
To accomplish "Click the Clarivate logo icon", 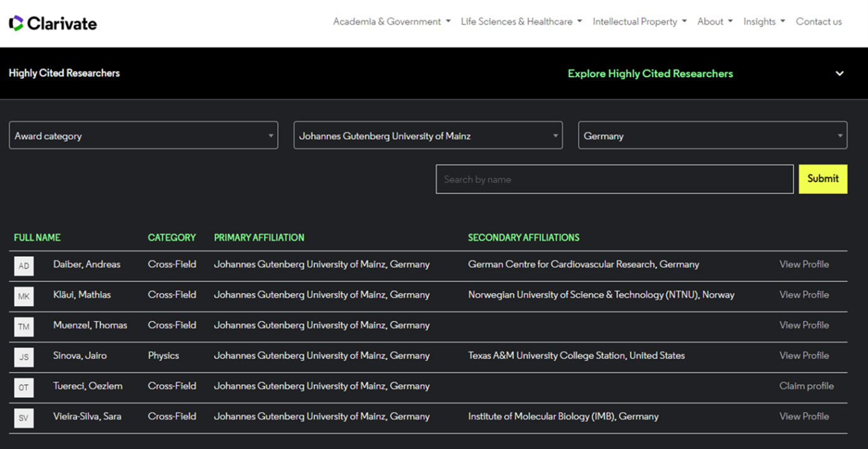I will click(x=16, y=23).
